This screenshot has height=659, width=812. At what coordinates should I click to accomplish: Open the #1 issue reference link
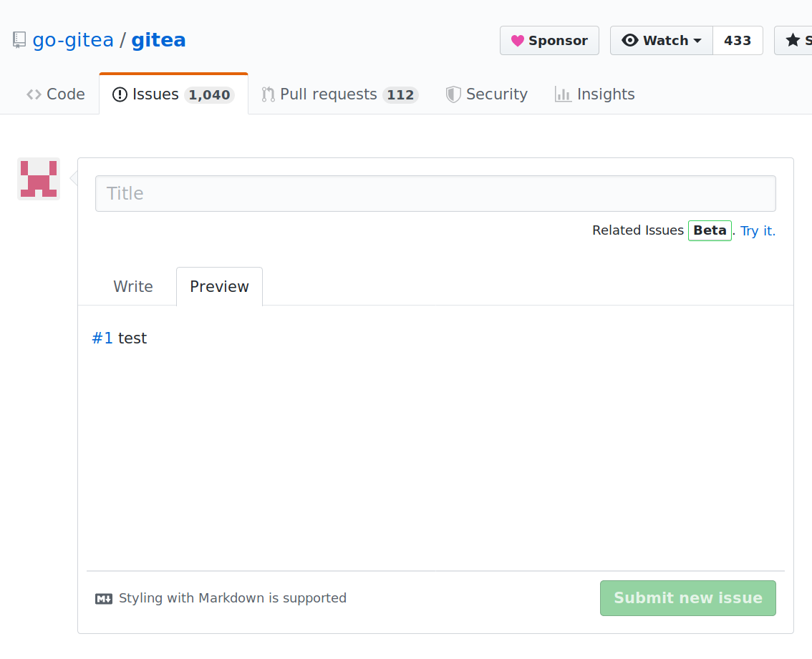102,338
